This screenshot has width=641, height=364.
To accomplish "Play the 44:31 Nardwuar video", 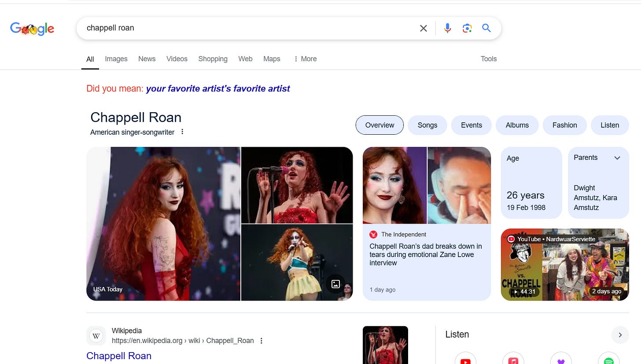I will coord(565,265).
